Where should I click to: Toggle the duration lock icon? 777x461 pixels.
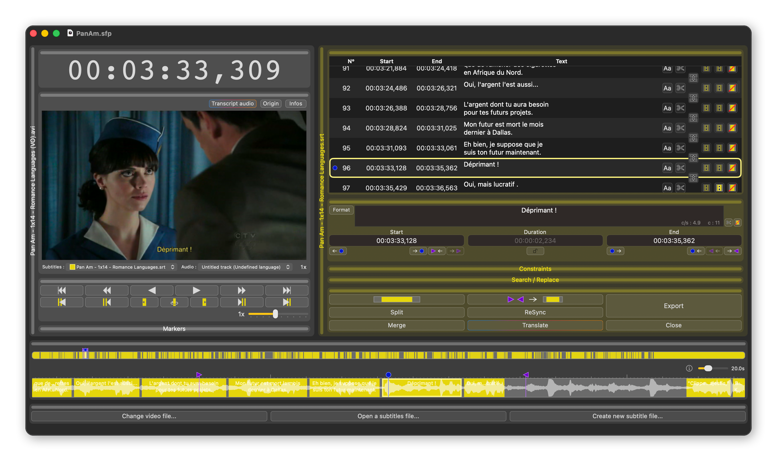(x=535, y=251)
